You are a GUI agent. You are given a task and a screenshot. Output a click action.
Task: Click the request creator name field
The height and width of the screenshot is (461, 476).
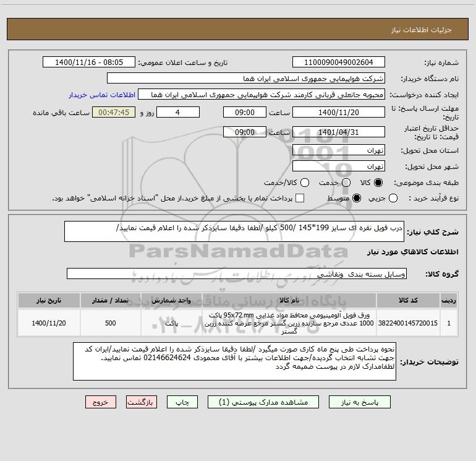(x=261, y=94)
